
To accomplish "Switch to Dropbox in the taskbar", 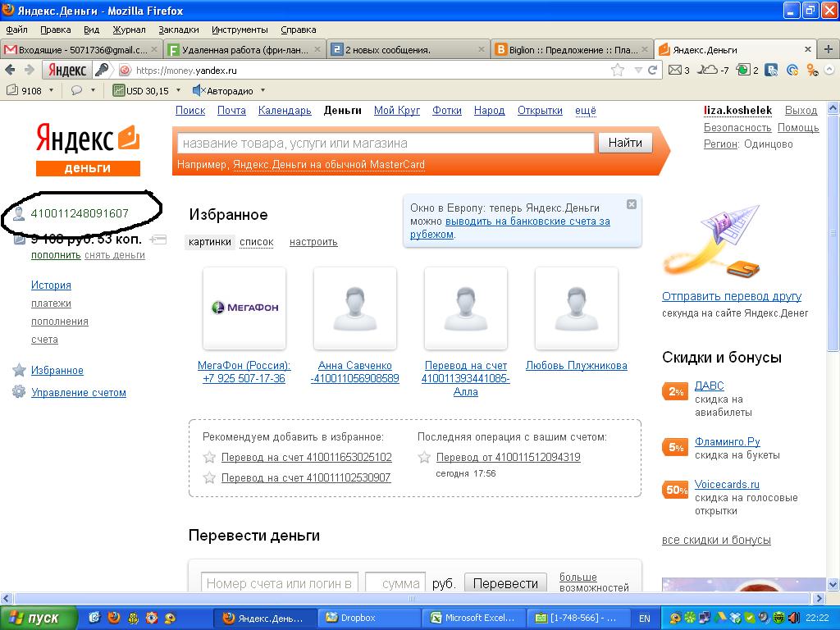I will pyautogui.click(x=370, y=618).
